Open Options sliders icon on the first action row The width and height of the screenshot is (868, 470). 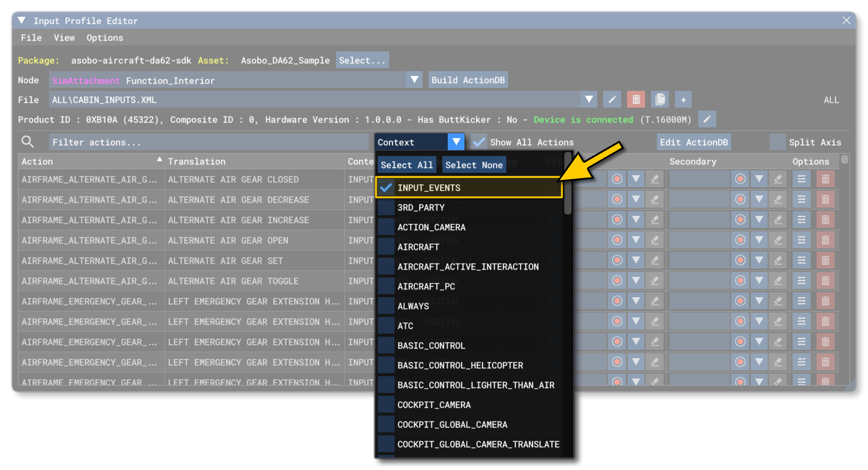[801, 178]
